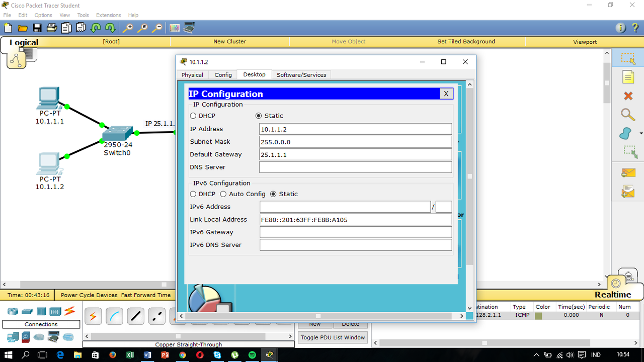The width and height of the screenshot is (644, 362).
Task: Select the IPv6 Static radio button
Action: coord(274,194)
